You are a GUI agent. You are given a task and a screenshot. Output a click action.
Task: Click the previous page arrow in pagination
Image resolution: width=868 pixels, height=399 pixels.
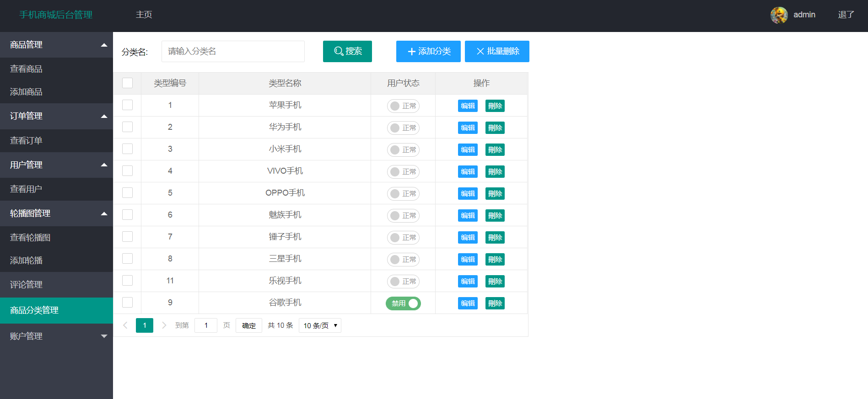pyautogui.click(x=125, y=325)
